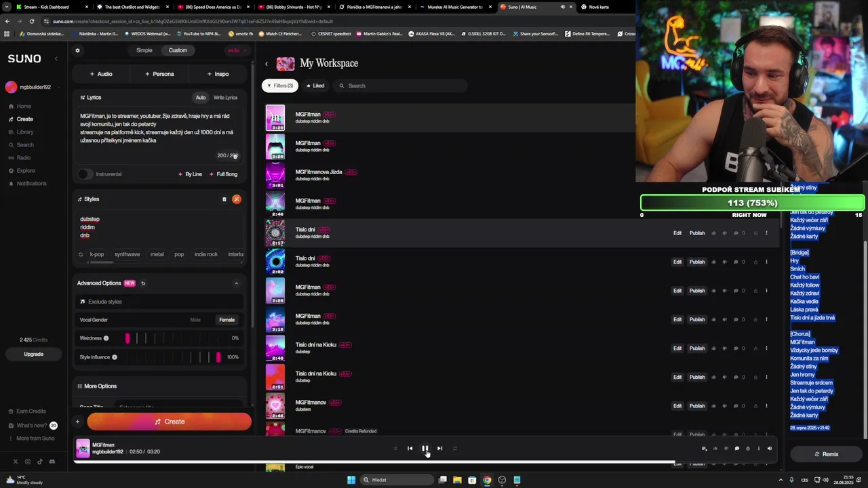Collapse the Suno sidebar with the chevron

point(56,59)
